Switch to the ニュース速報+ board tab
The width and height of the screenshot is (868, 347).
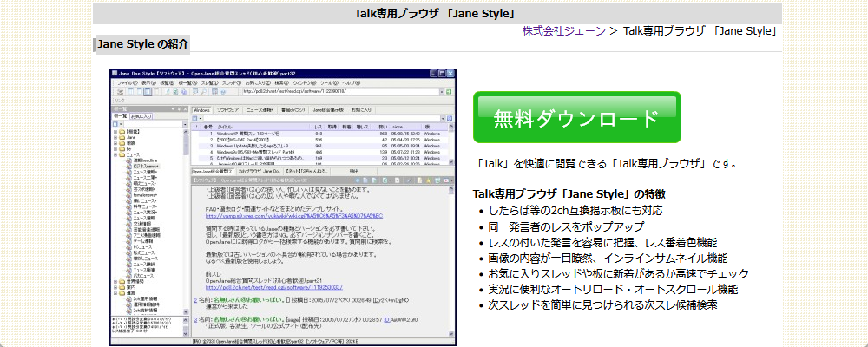click(259, 110)
